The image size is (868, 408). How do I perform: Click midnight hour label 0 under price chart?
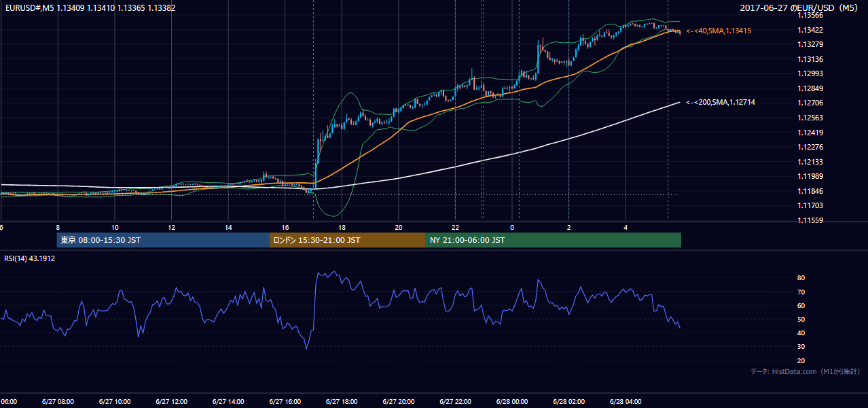click(x=511, y=227)
